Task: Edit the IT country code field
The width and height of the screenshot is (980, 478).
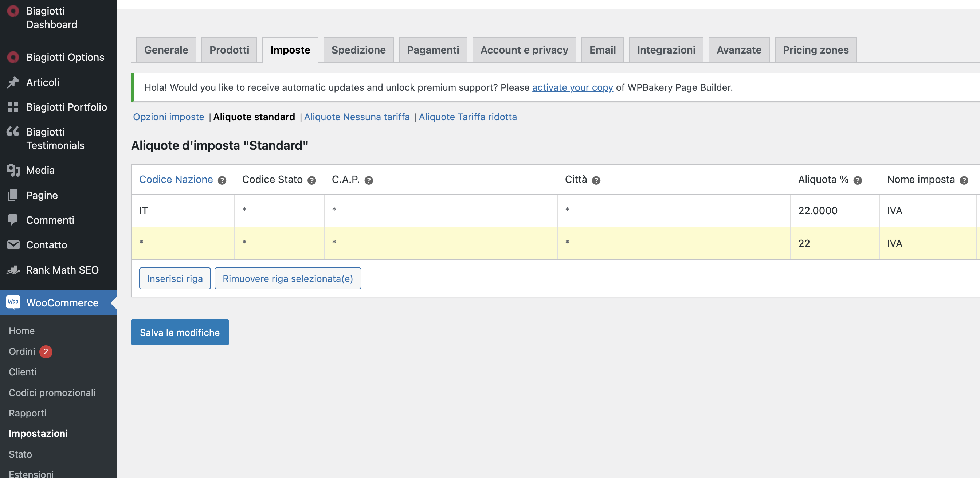Action: (183, 211)
